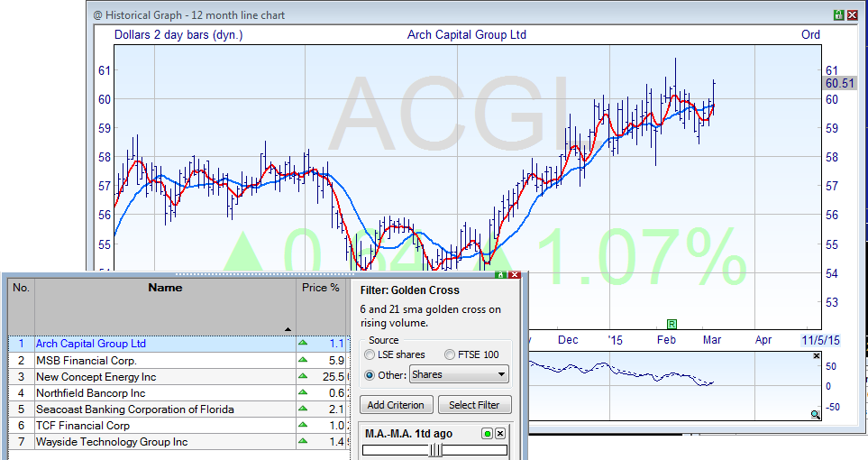Close the indicator sub-chart with its X icon

[x=817, y=355]
